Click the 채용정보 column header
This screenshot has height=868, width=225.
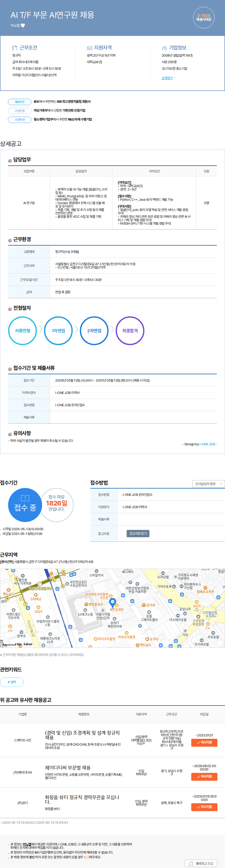[x=84, y=714]
